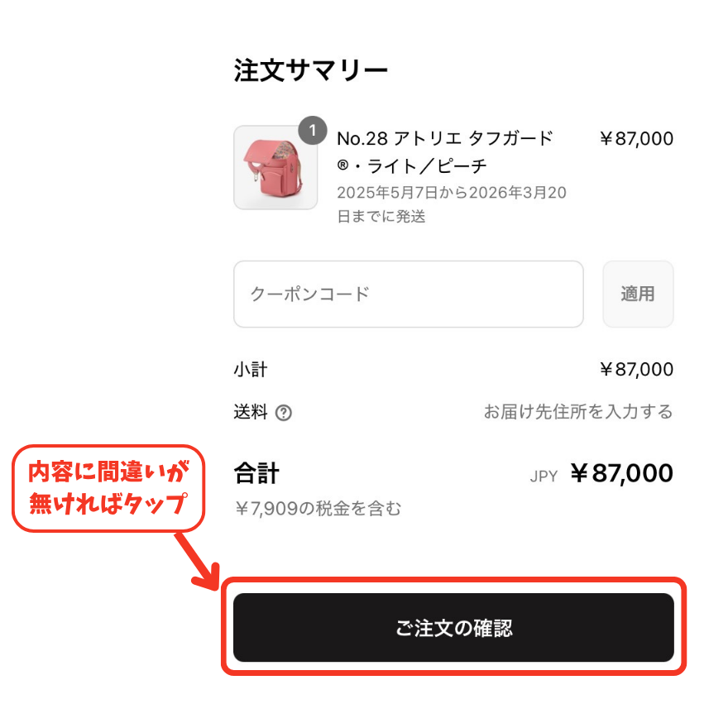
Task: Click the red arrow pointing to the button
Action: 199,562
